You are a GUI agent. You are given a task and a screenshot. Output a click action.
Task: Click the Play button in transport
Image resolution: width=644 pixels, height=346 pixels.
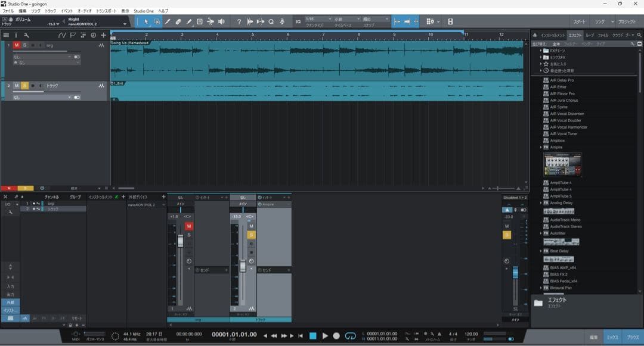(325, 336)
